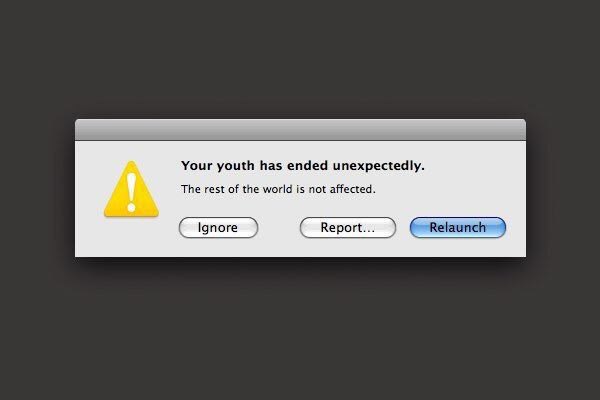The height and width of the screenshot is (400, 600).
Task: Click the bold heading 'Your youth has ended unexpectedly.'
Action: [x=303, y=166]
